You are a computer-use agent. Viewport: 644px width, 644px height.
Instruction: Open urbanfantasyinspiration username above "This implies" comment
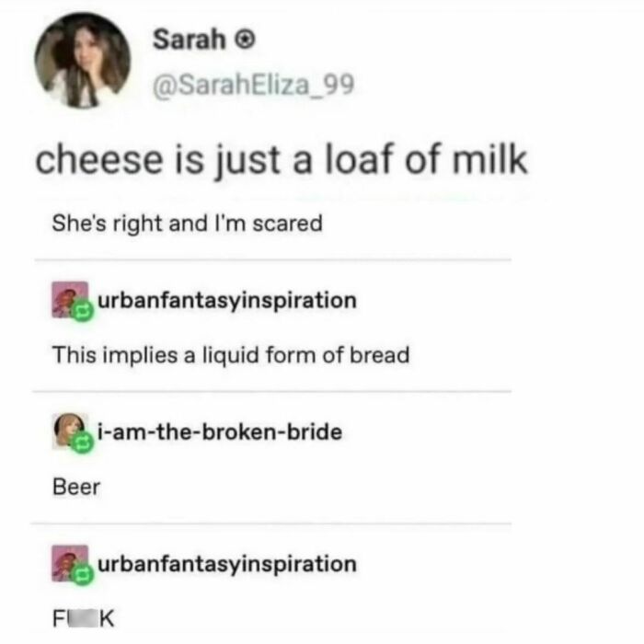227,301
